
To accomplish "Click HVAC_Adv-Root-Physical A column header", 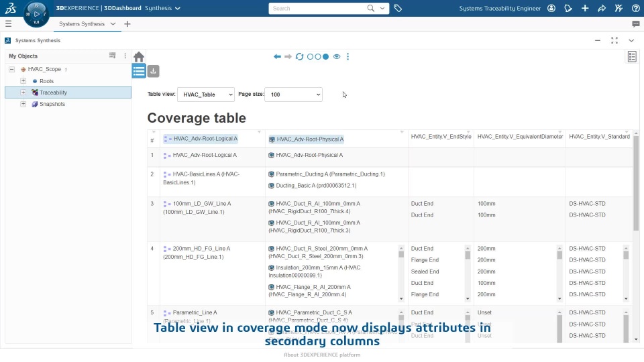I will pyautogui.click(x=306, y=139).
